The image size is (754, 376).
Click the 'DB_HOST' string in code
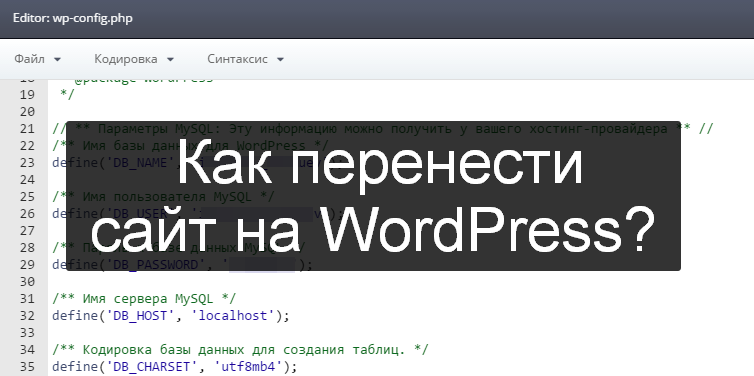pos(140,316)
